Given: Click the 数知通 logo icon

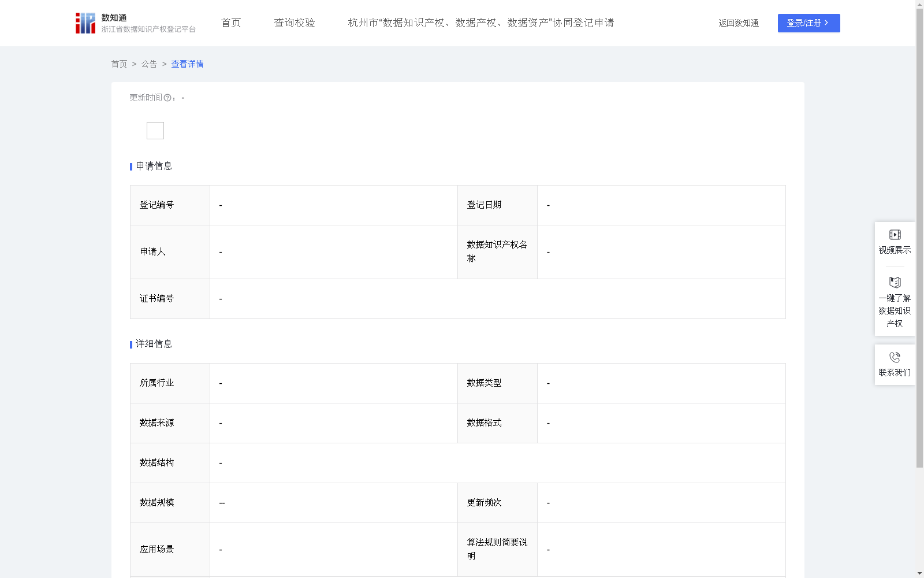Looking at the screenshot, I should [x=85, y=23].
